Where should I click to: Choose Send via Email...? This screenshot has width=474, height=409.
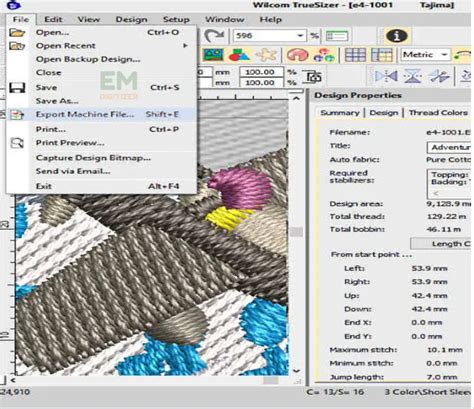(101, 171)
